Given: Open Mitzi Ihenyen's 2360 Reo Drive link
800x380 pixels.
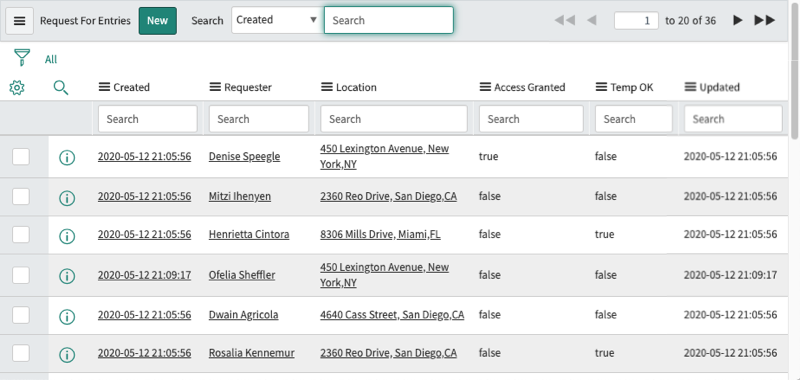Looking at the screenshot, I should pyautogui.click(x=389, y=196).
